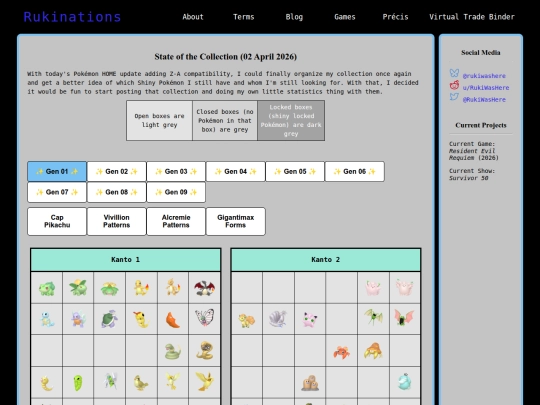
Task: Select the Dugtrio sprite
Action: click(x=310, y=383)
